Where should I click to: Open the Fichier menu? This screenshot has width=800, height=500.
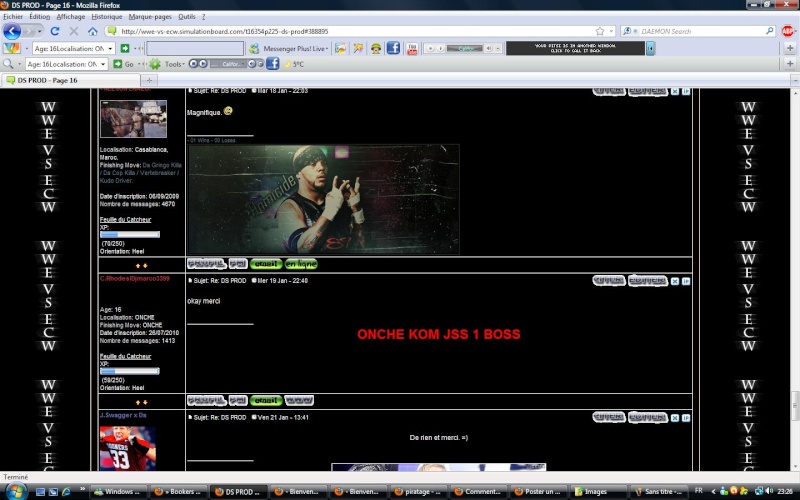tap(13, 16)
